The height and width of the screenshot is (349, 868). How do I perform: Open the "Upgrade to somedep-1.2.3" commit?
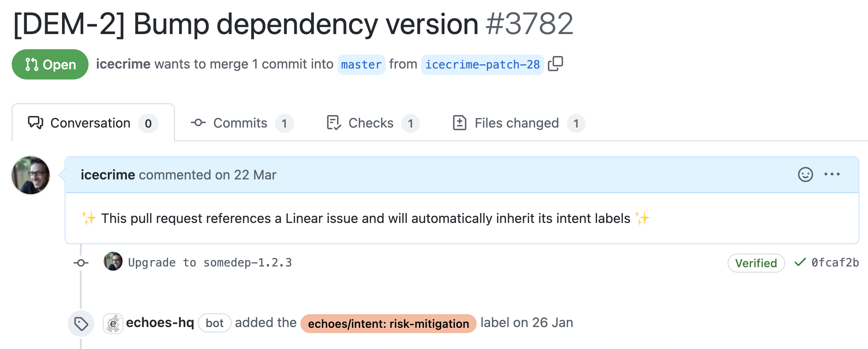pos(210,262)
